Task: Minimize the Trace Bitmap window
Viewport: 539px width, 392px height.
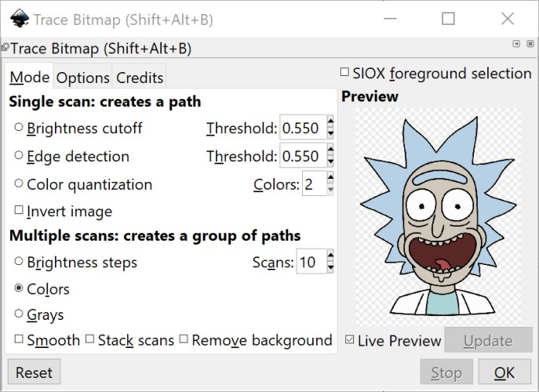Action: pyautogui.click(x=390, y=19)
